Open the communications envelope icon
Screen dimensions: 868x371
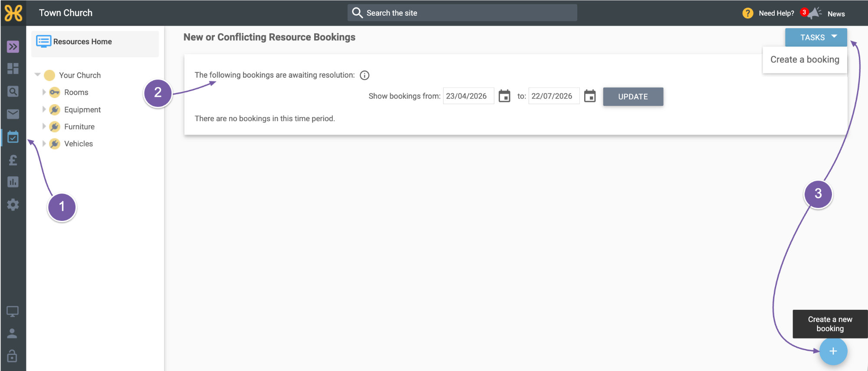pyautogui.click(x=13, y=114)
